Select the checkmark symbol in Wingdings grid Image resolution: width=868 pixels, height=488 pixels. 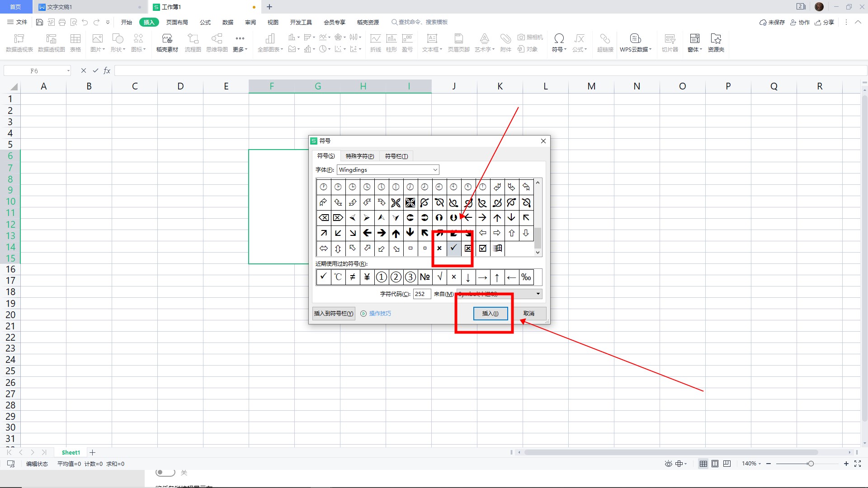click(453, 248)
